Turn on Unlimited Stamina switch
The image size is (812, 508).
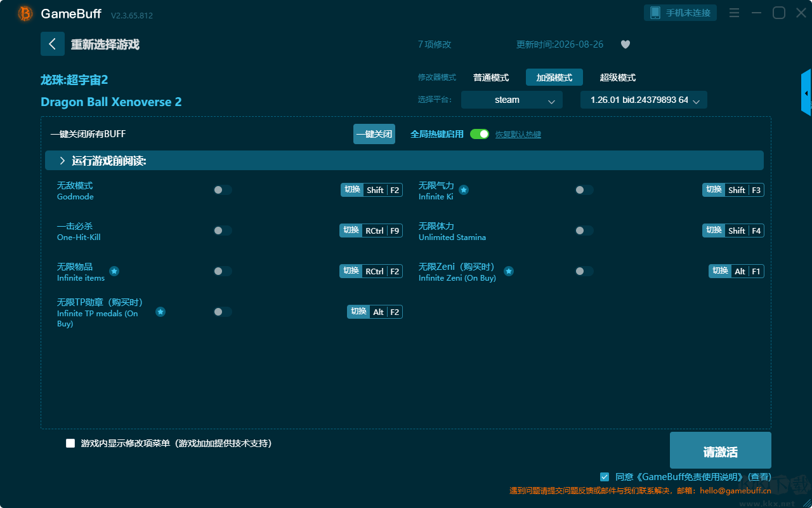coord(584,231)
